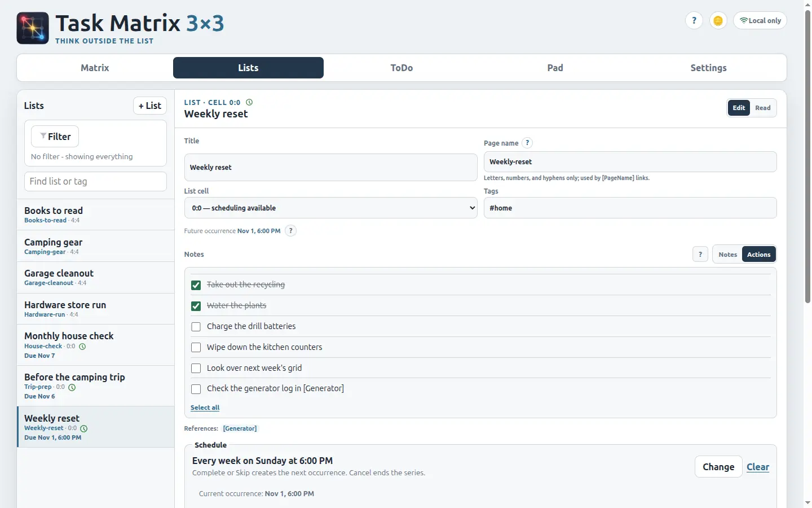The image size is (812, 508).
Task: Click the gold coin icon button
Action: (x=718, y=21)
